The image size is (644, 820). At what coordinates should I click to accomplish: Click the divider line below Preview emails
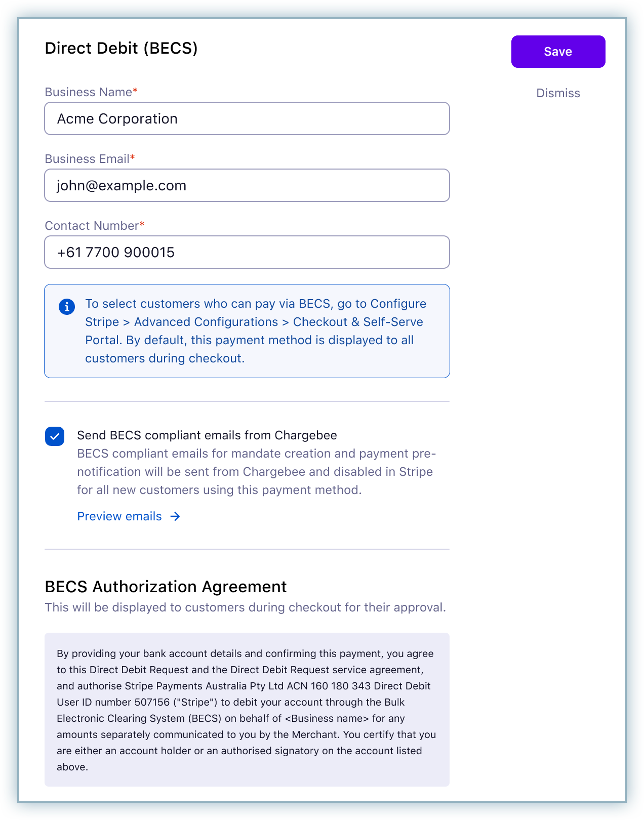[247, 549]
